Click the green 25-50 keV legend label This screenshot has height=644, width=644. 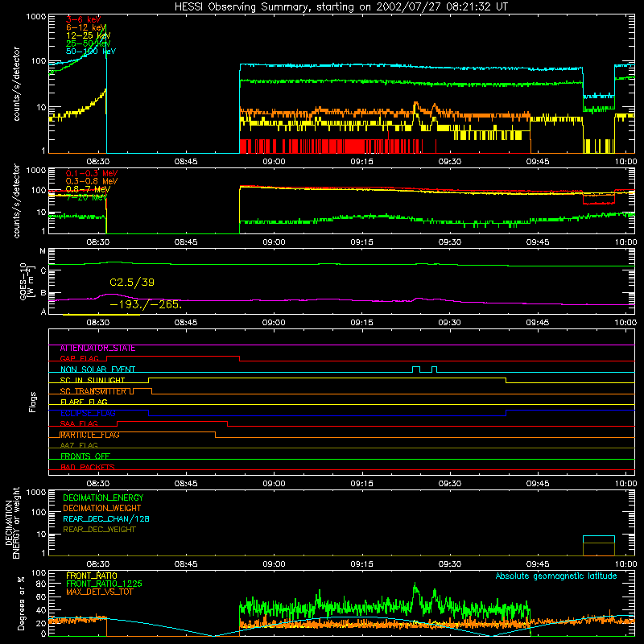(x=88, y=43)
